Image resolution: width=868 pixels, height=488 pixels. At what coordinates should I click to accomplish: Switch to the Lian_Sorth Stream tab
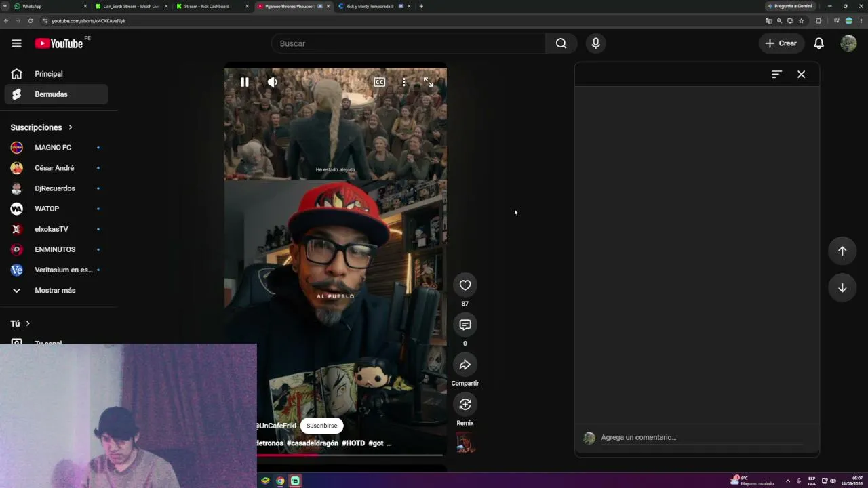tap(132, 6)
